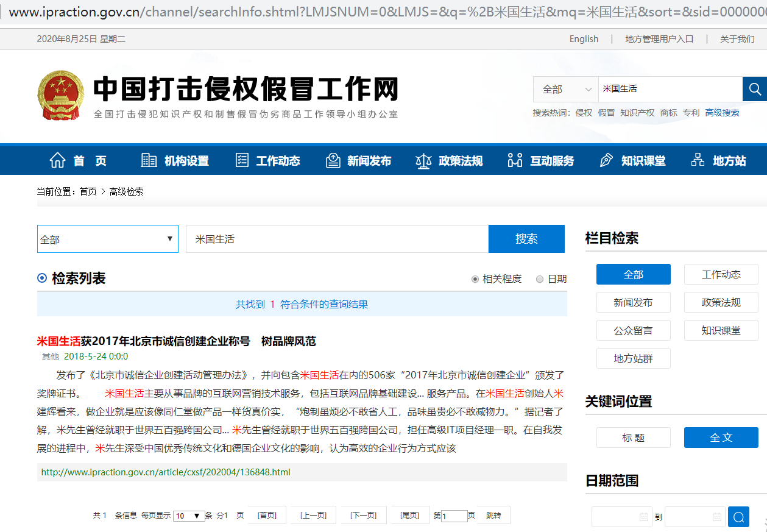Go to [下一页] next page
The width and height of the screenshot is (767, 532).
point(364,516)
